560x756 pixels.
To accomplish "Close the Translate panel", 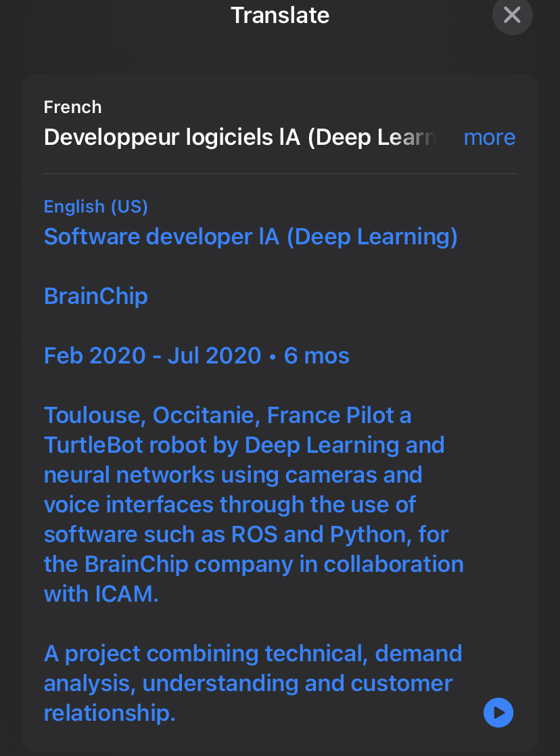I will pyautogui.click(x=512, y=15).
